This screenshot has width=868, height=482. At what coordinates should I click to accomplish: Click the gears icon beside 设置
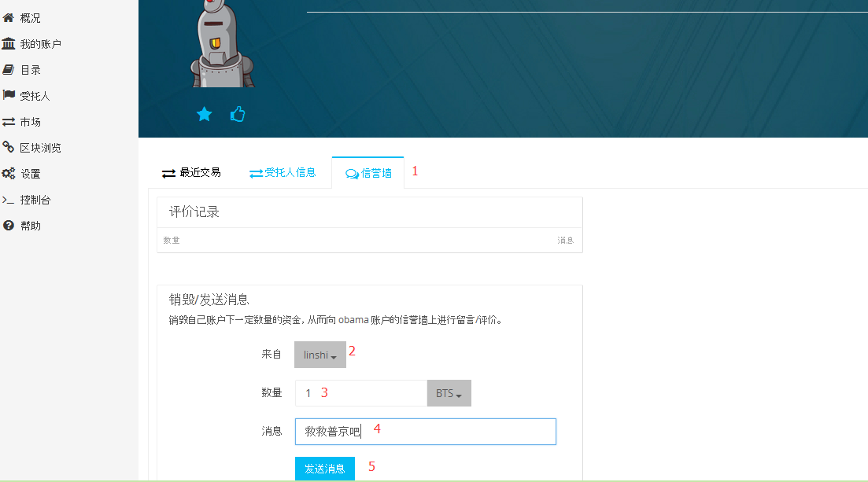pos(9,173)
